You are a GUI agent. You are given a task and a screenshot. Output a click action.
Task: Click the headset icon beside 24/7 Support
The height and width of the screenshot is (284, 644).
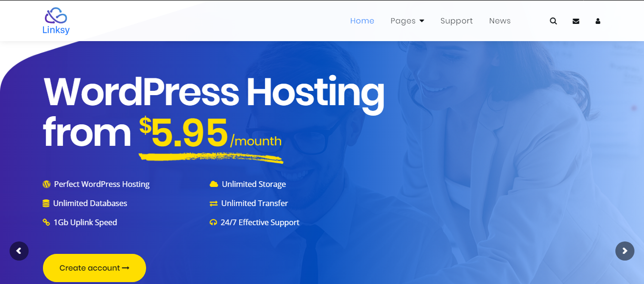(x=213, y=222)
